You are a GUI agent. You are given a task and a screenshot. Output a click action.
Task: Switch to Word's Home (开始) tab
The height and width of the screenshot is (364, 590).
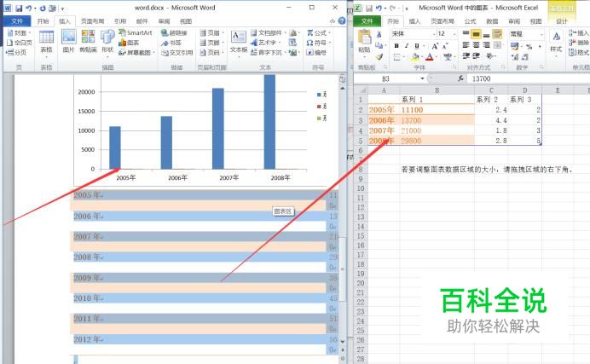(43, 21)
